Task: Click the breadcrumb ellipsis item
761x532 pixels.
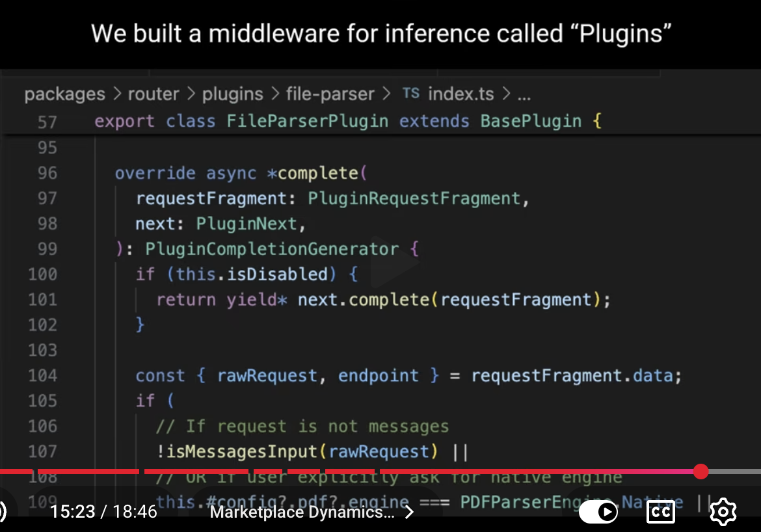Action: pyautogui.click(x=524, y=96)
